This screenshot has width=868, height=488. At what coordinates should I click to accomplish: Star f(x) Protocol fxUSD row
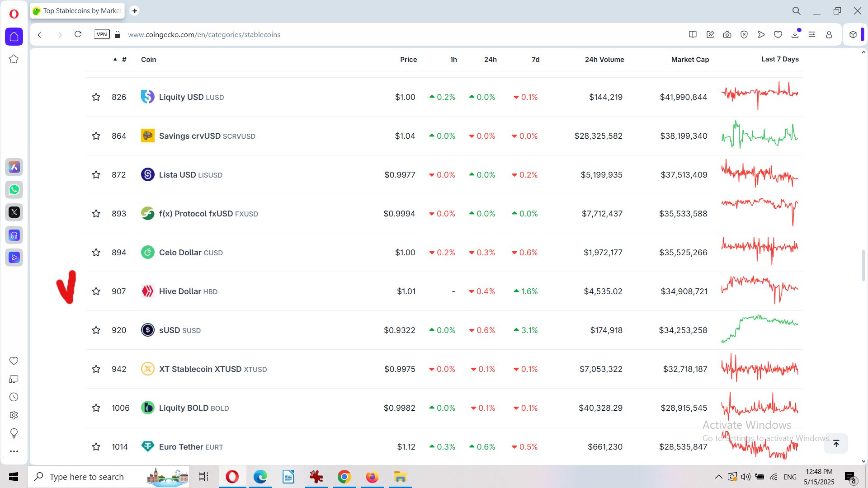point(96,214)
